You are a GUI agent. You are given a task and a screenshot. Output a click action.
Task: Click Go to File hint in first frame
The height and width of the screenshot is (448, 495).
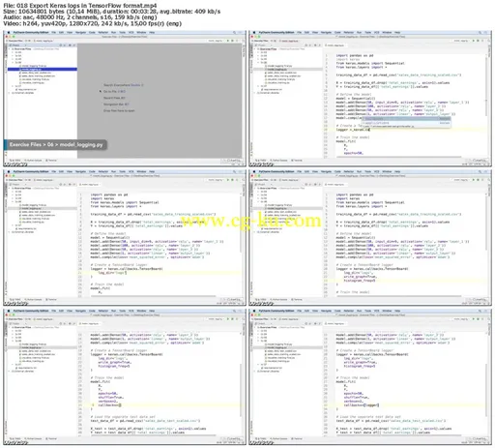pos(114,92)
